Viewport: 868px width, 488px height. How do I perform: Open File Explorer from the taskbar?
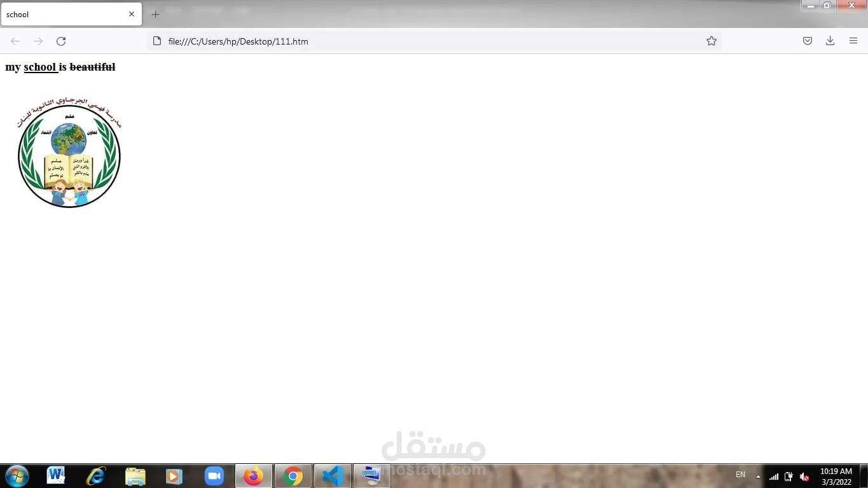(x=135, y=476)
